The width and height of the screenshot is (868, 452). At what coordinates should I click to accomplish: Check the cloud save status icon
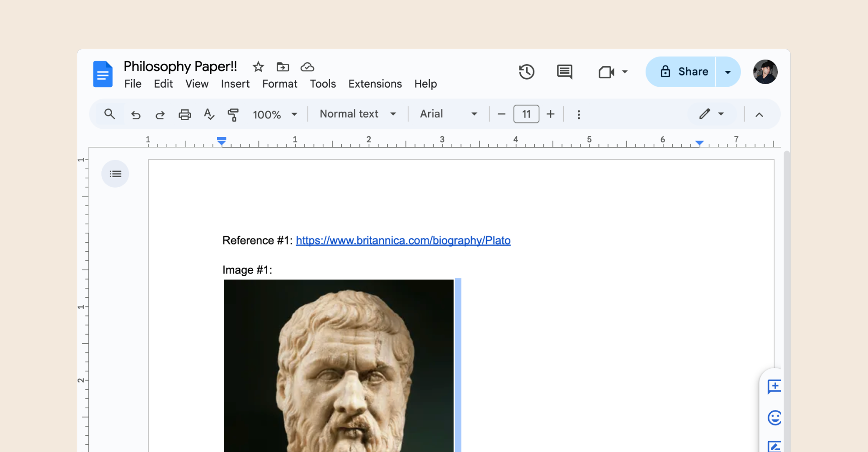pos(307,67)
